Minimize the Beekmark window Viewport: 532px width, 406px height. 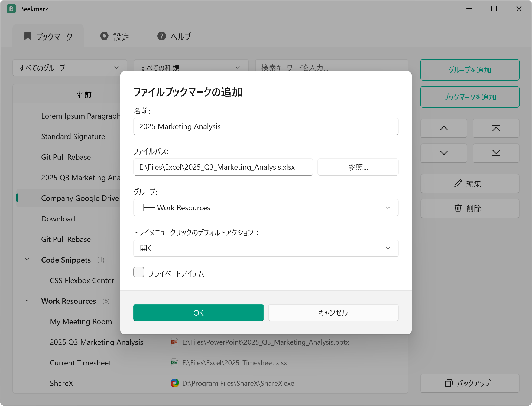[x=469, y=9]
